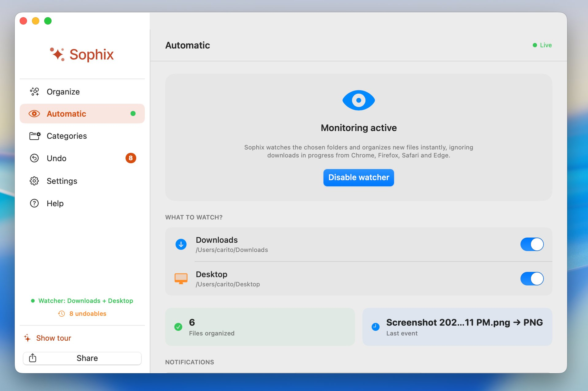Image resolution: width=588 pixels, height=391 pixels.
Task: Click the green checkmark on Files organized
Action: [178, 327]
